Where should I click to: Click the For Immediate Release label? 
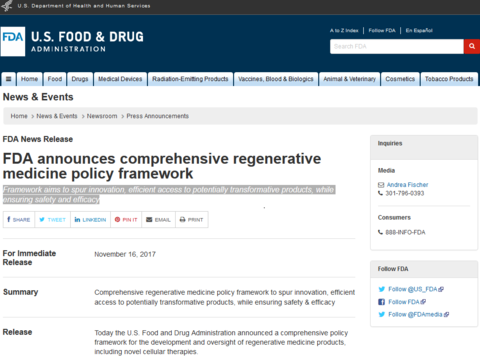(29, 258)
